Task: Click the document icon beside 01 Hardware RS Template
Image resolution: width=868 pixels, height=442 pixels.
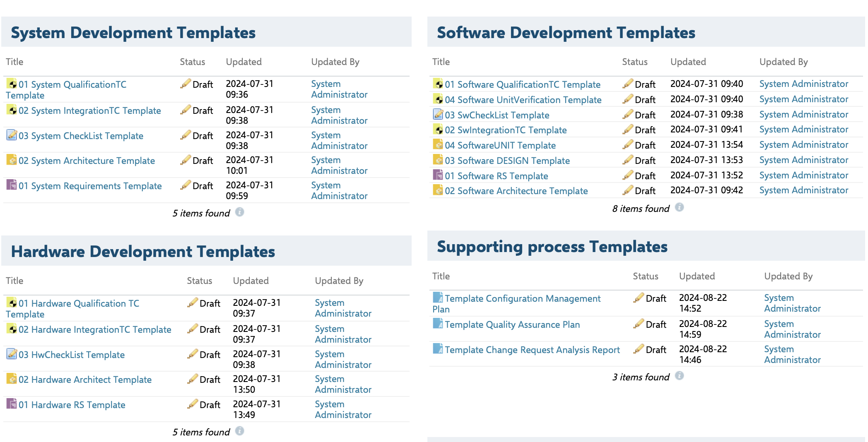Action: click(12, 404)
